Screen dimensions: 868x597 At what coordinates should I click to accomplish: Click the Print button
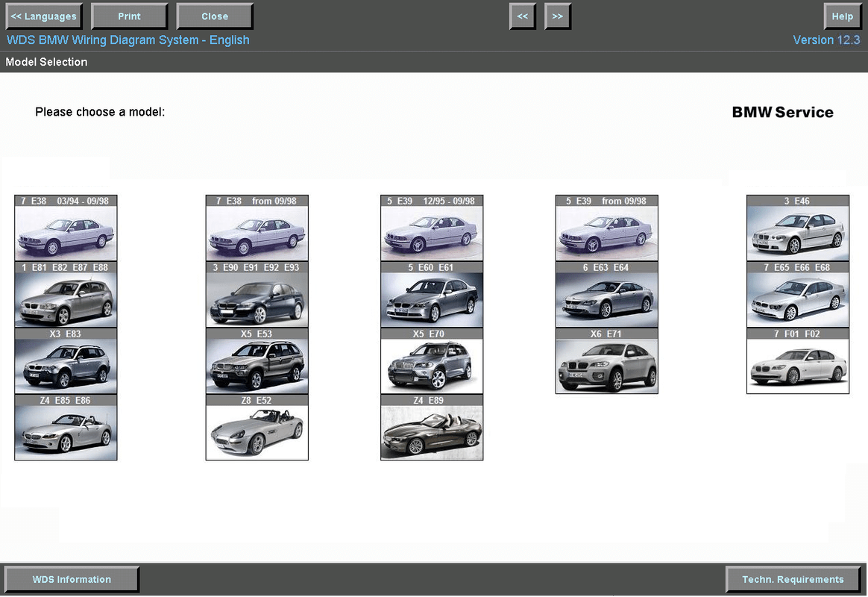tap(129, 16)
